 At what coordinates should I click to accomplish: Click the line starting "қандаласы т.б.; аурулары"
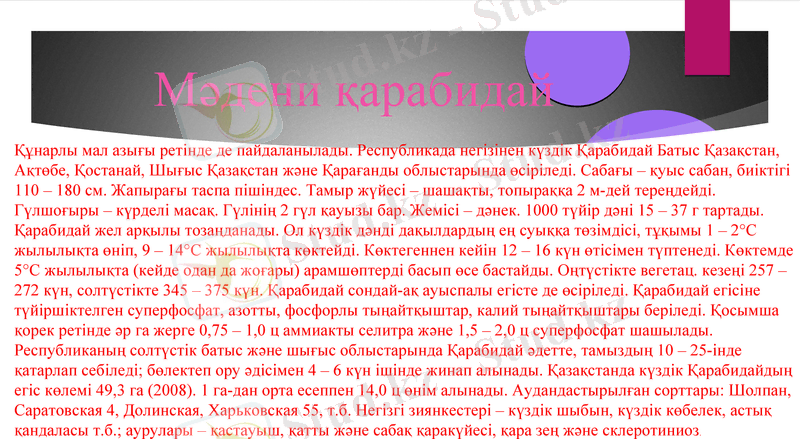(x=358, y=430)
